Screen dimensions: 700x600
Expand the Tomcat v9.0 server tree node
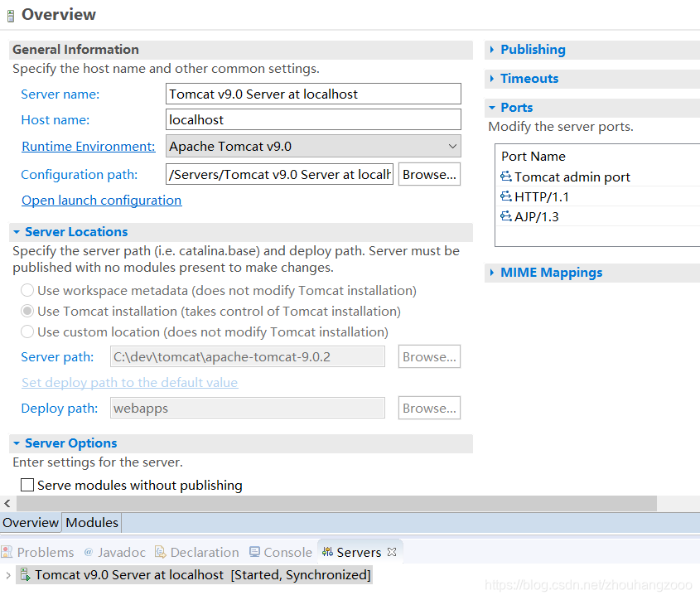[8, 574]
